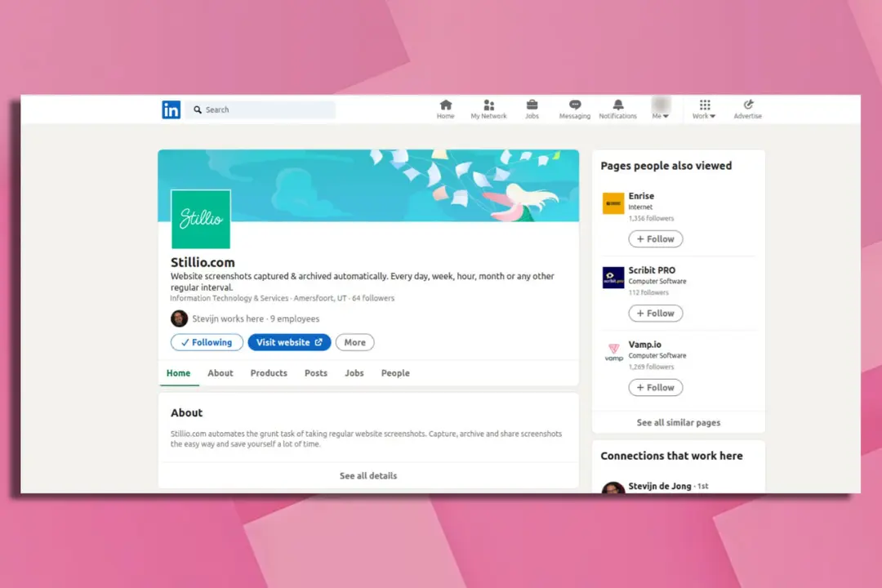Image resolution: width=882 pixels, height=588 pixels.
Task: Open the Scribit PRO page link
Action: [x=652, y=270]
